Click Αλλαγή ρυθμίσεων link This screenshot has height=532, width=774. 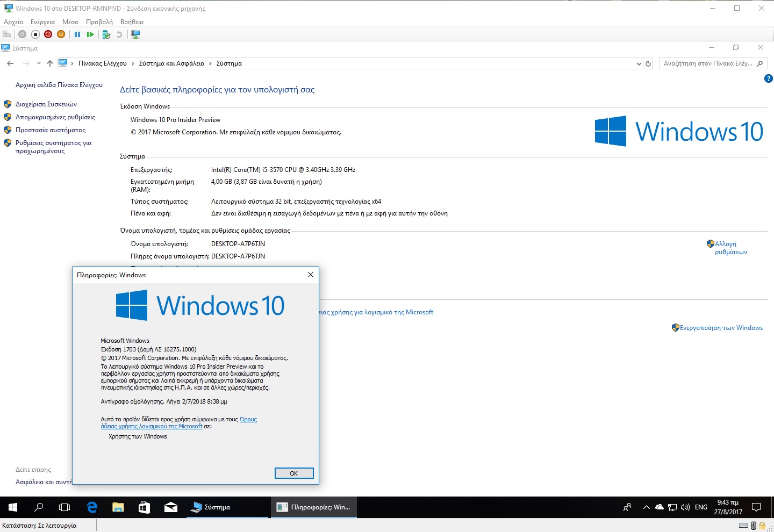(731, 248)
